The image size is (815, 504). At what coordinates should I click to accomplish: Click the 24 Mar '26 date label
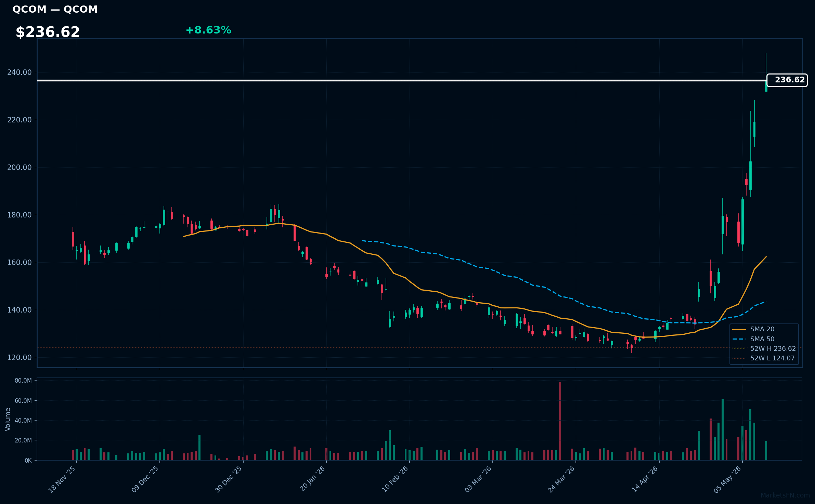pyautogui.click(x=561, y=479)
